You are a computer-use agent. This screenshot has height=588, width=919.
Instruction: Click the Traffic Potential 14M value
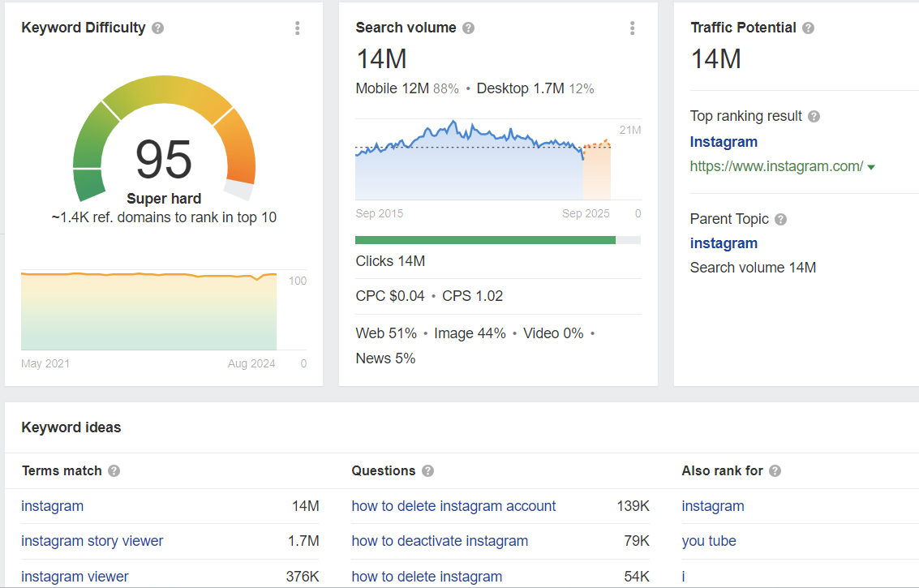pos(715,59)
